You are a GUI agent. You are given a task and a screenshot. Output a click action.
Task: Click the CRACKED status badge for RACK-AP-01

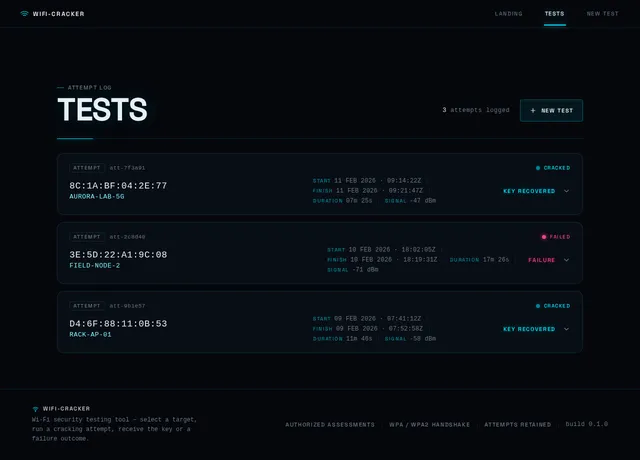click(553, 306)
